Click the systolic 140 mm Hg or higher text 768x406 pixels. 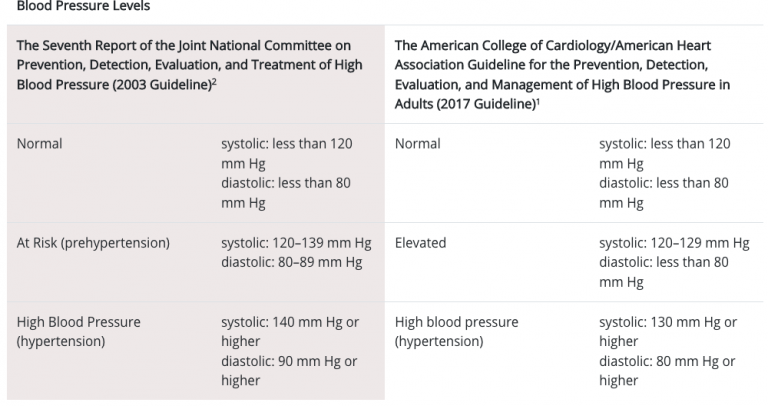point(290,332)
